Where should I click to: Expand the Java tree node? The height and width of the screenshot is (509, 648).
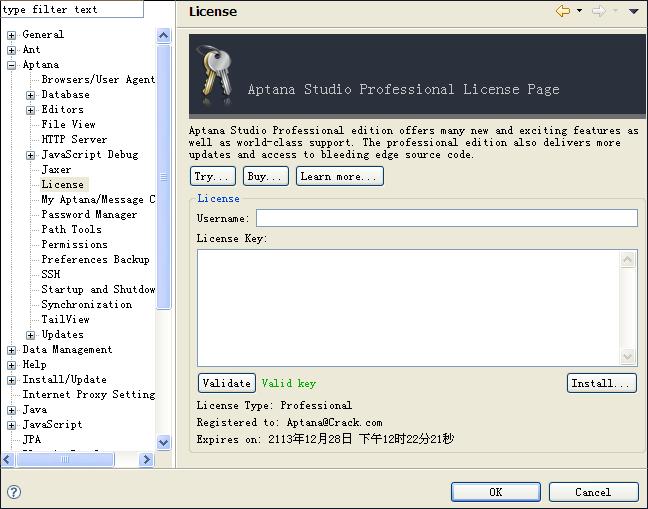[12, 410]
